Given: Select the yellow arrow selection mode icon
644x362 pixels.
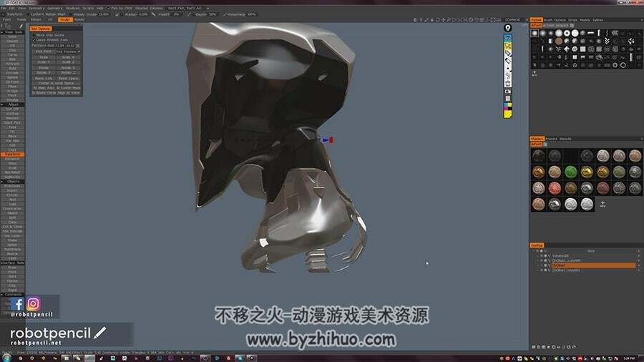Looking at the screenshot, I should (x=507, y=46).
